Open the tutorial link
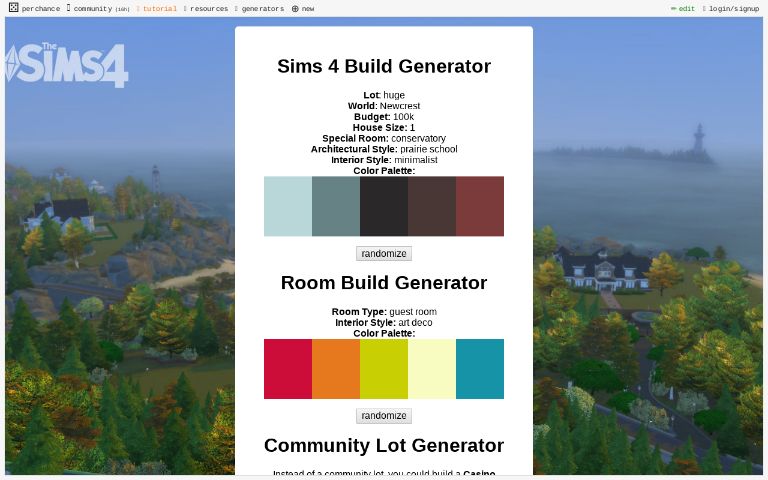The width and height of the screenshot is (768, 480). [157, 8]
